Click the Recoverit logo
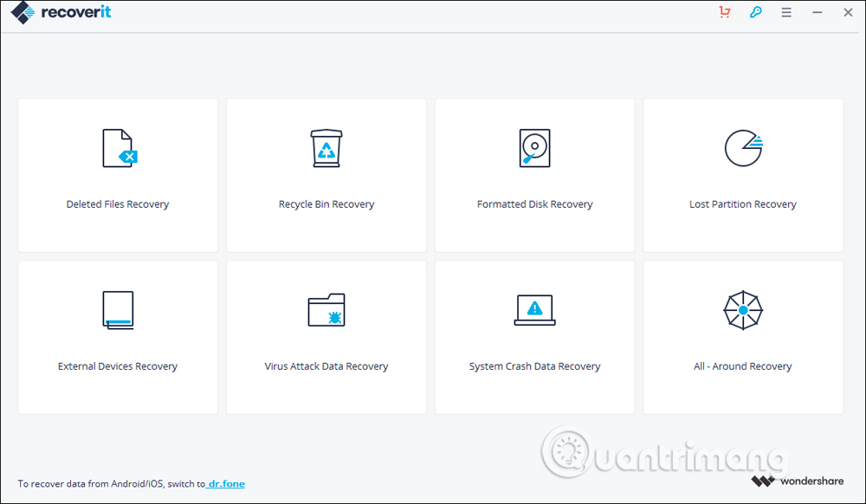Image resolution: width=866 pixels, height=504 pixels. point(60,12)
